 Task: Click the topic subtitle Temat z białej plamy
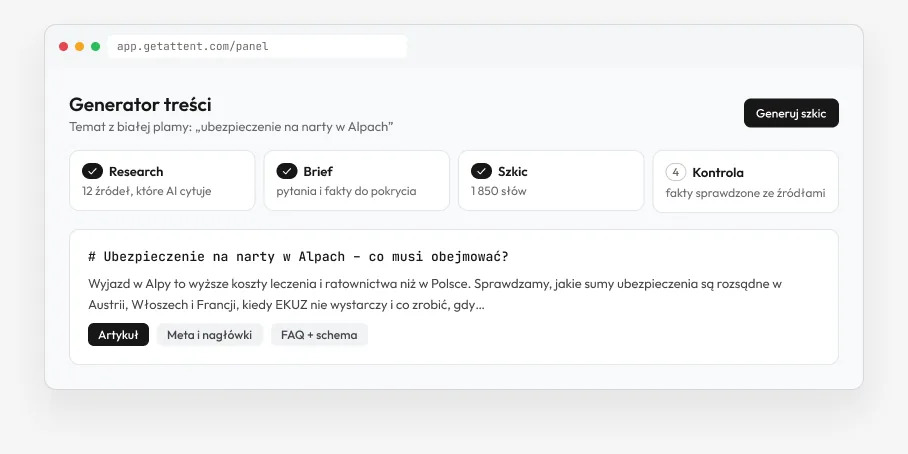231,127
